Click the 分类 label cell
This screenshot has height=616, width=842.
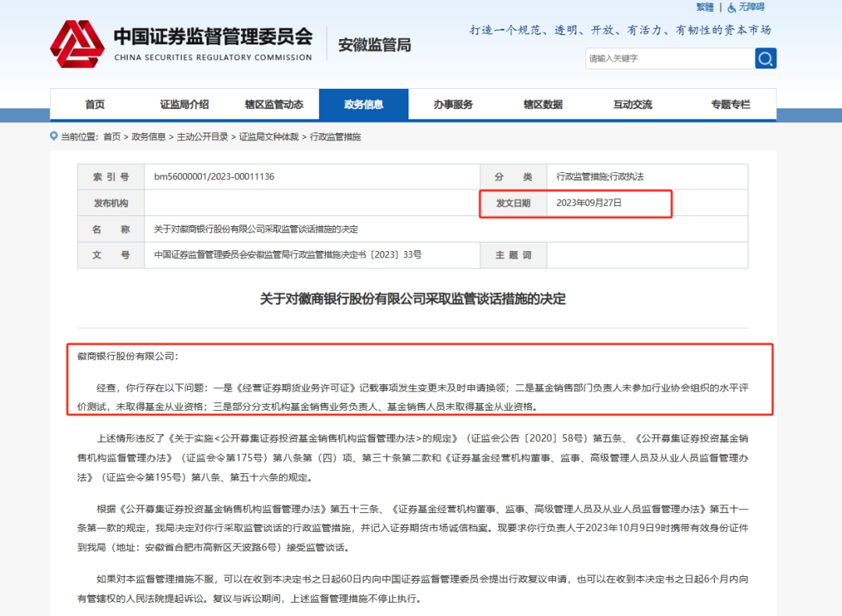coord(513,177)
